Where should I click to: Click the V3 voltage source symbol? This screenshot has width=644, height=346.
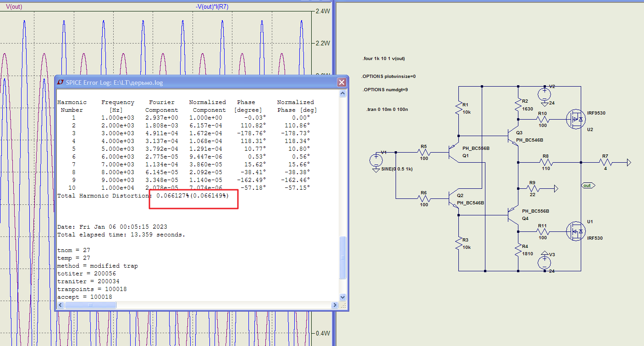(544, 262)
